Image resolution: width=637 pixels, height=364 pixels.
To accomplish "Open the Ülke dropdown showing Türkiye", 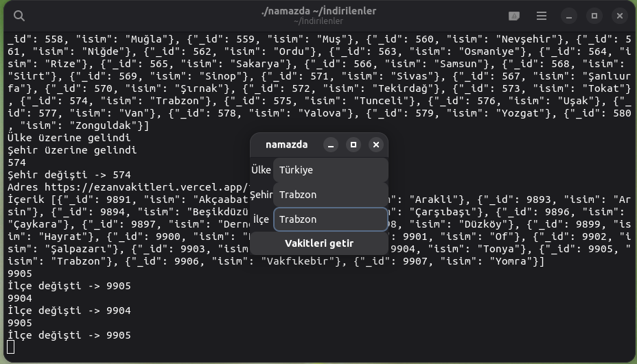I will [330, 170].
